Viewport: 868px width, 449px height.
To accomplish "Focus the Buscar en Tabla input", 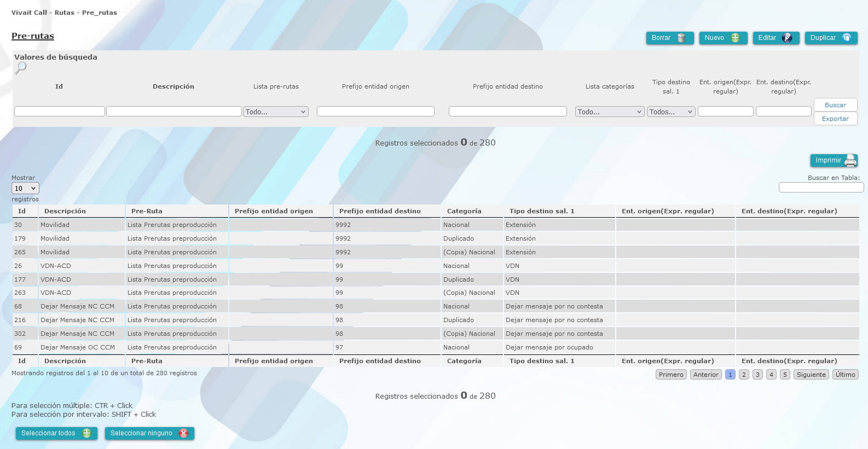I will point(821,188).
